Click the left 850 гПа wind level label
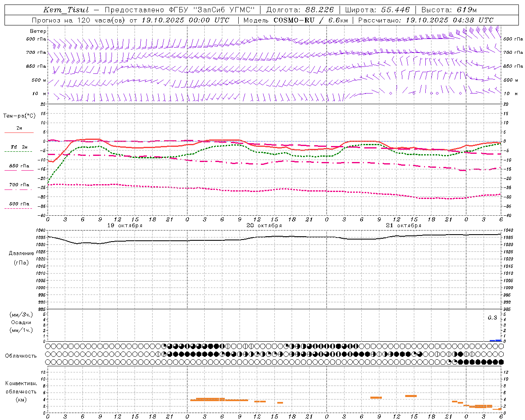This screenshot has width=525, height=420. click(36, 66)
